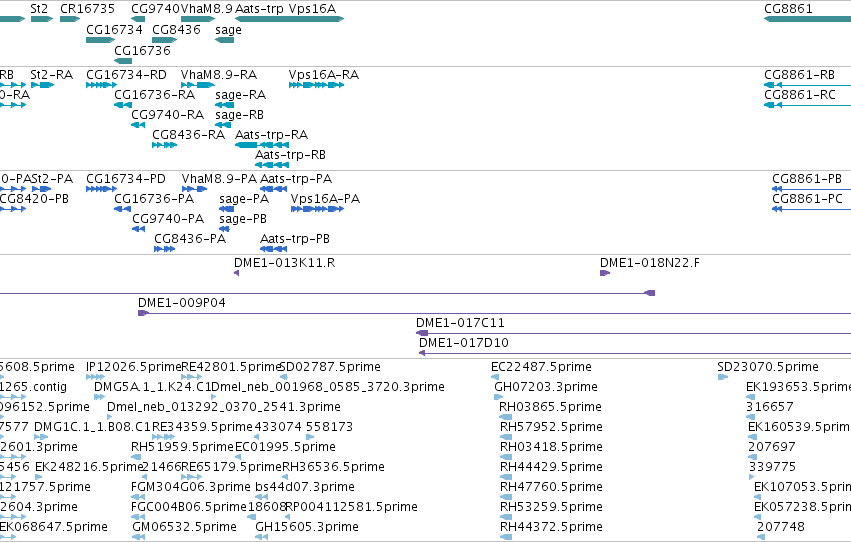Select the CG8861 gene bar
Image resolution: width=851 pixels, height=542 pixels.
point(808,19)
